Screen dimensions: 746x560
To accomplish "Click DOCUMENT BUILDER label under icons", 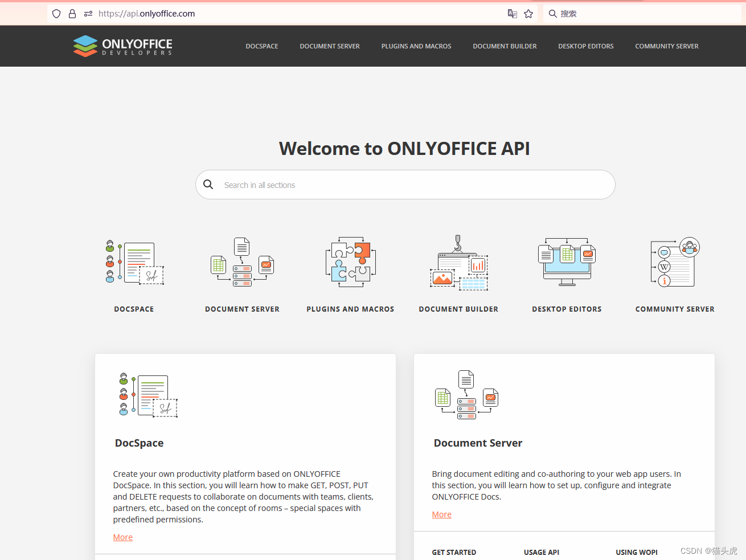I will [459, 309].
